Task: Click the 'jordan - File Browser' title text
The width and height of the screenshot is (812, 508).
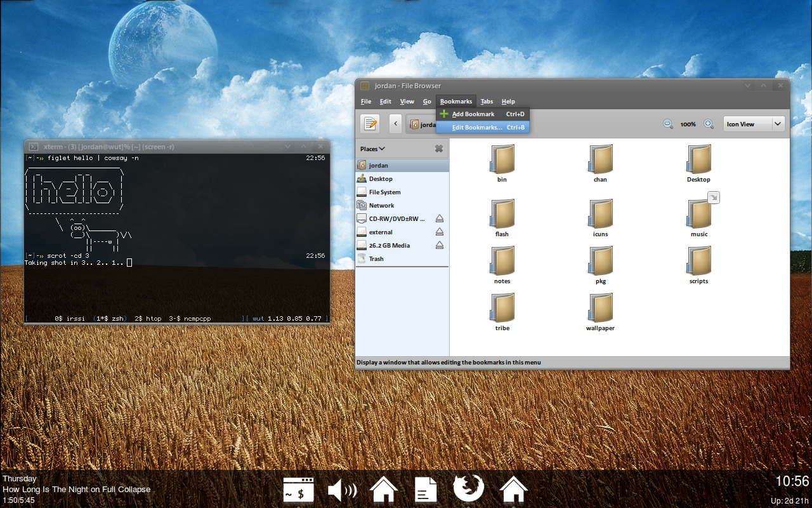Action: 407,86
